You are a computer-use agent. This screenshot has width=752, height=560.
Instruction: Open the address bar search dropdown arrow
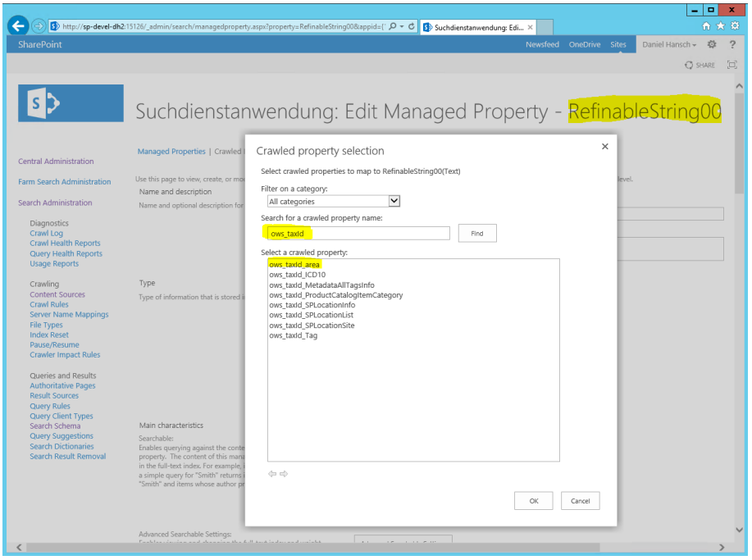pos(401,26)
